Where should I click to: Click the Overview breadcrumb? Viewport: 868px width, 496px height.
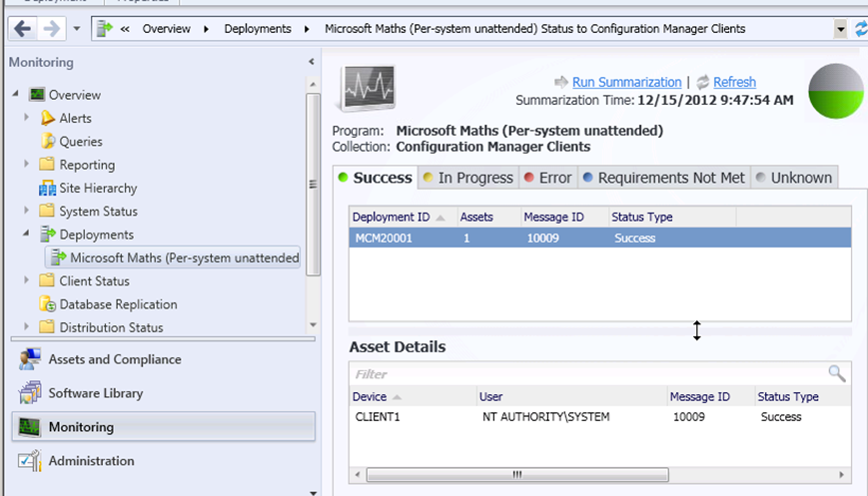(x=166, y=29)
